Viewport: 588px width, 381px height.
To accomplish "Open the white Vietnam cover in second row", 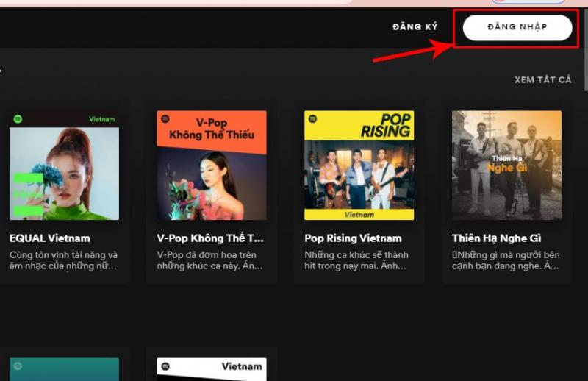I will (212, 369).
